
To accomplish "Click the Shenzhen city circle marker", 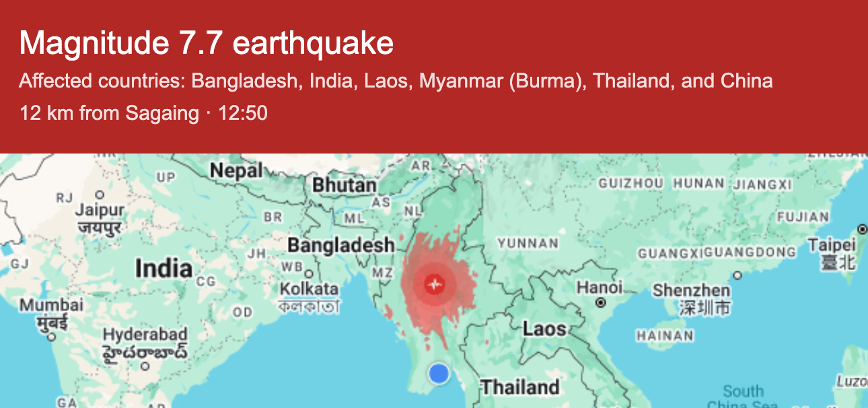I will click(x=737, y=275).
